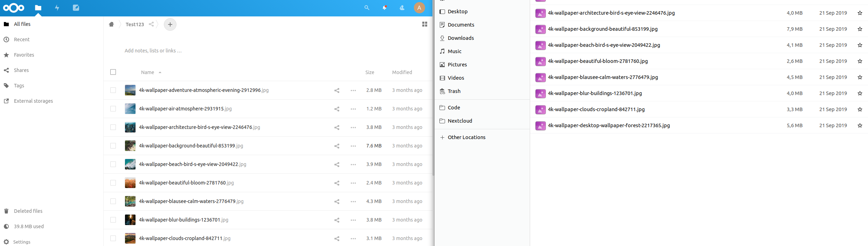The height and width of the screenshot is (246, 868).
Task: Open the Files app icon in header
Action: 38,8
